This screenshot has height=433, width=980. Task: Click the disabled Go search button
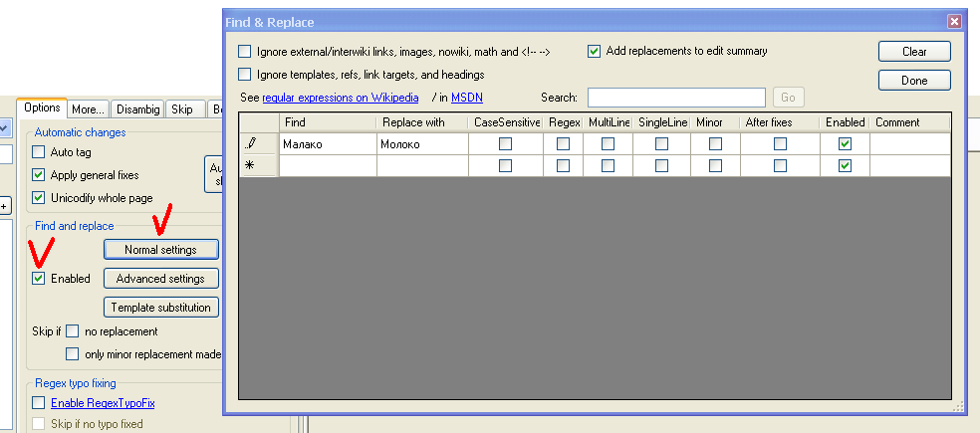(x=788, y=98)
